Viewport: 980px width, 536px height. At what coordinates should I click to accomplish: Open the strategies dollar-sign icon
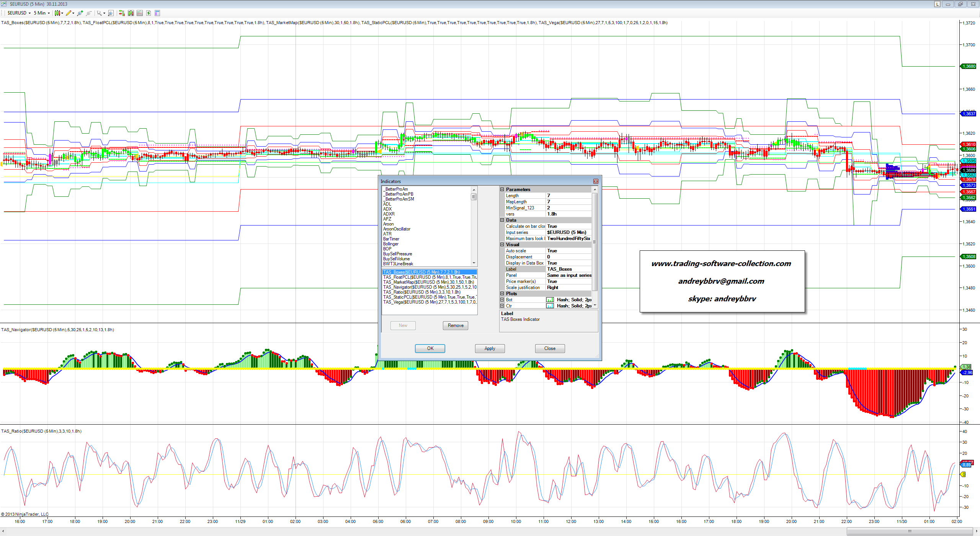point(149,13)
